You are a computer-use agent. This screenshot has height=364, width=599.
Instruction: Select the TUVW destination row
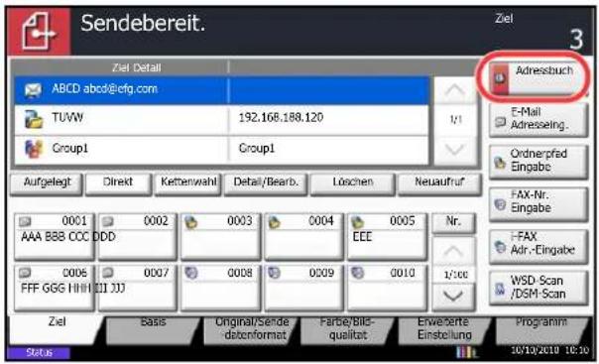click(x=221, y=120)
